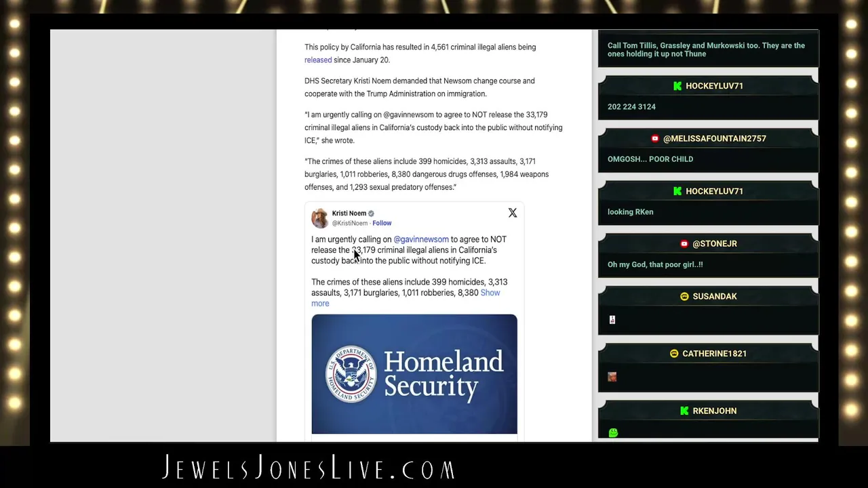The height and width of the screenshot is (488, 868).
Task: Select chat message about Tom Tillis and Grassley
Action: pos(706,49)
